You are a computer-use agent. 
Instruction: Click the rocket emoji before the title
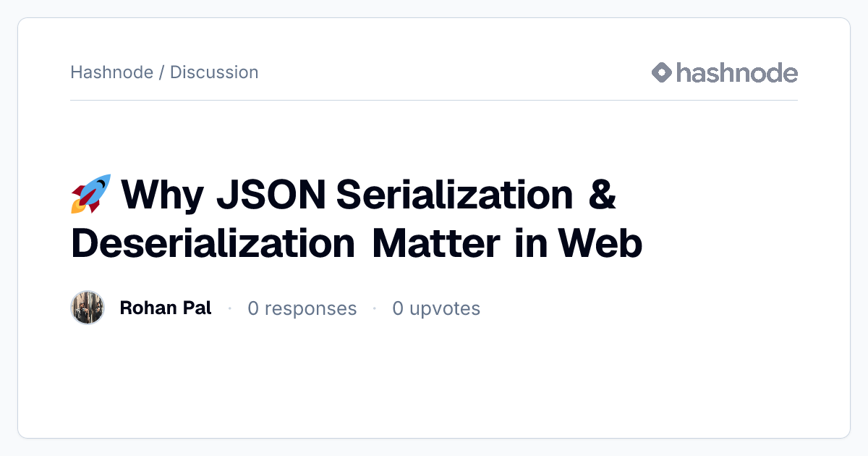[90, 194]
